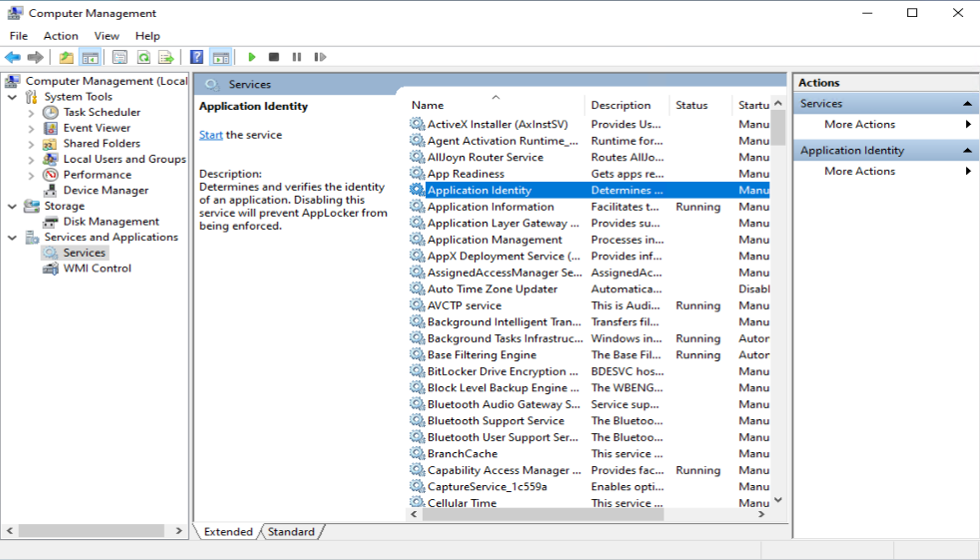Image resolution: width=980 pixels, height=560 pixels.
Task: Collapse the System Tools tree node
Action: pyautogui.click(x=12, y=97)
